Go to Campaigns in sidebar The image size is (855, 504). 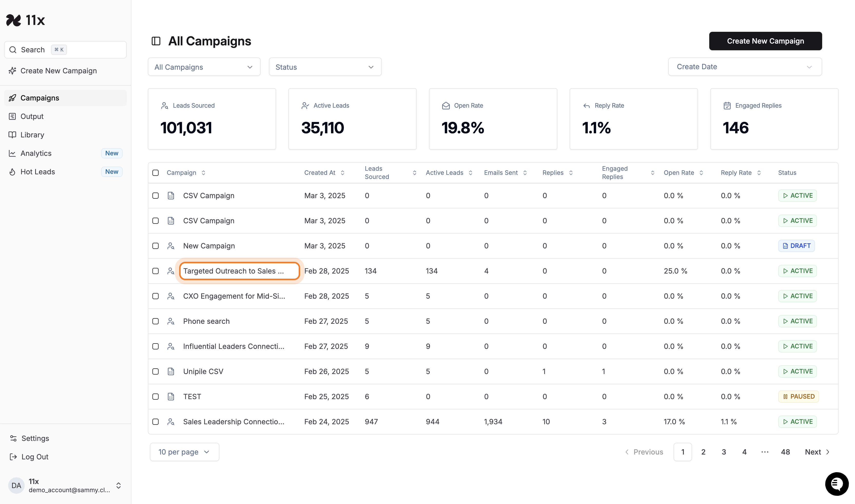coord(65,98)
